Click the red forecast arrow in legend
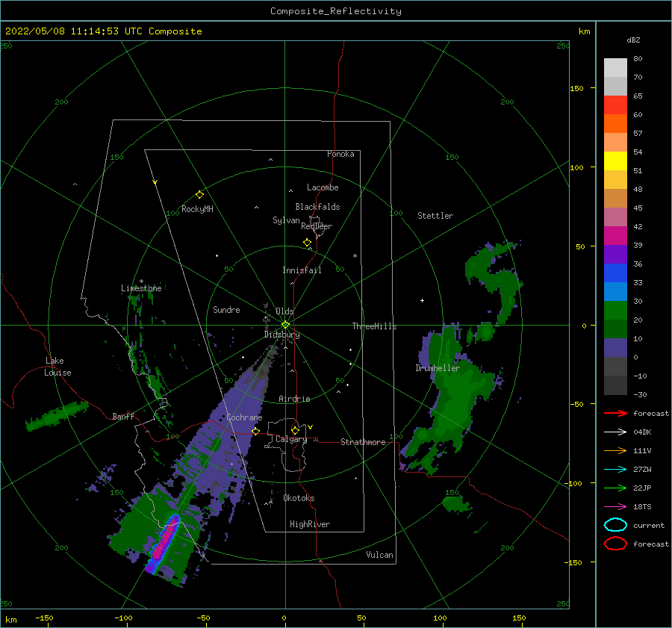Screen dimensions: 672x628 [x=615, y=413]
